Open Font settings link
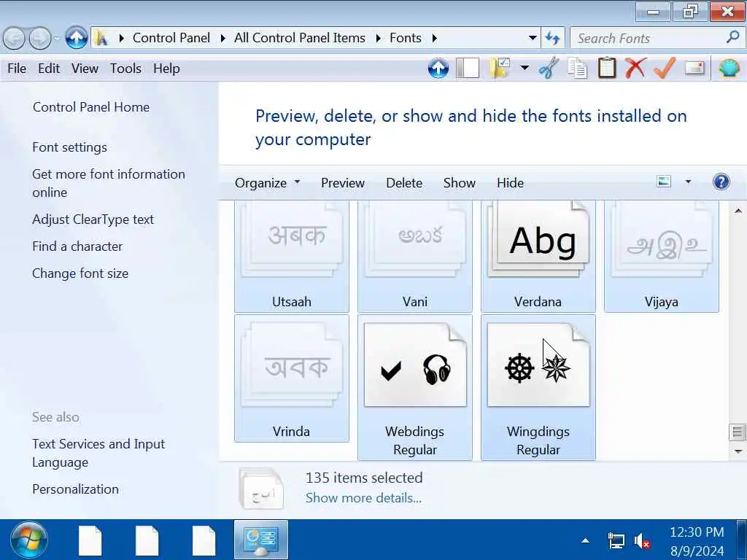The width and height of the screenshot is (747, 560). pos(69,147)
